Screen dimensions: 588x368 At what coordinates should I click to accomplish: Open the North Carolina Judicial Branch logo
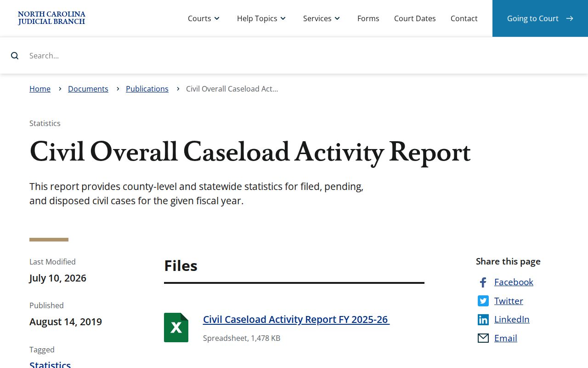[51, 18]
